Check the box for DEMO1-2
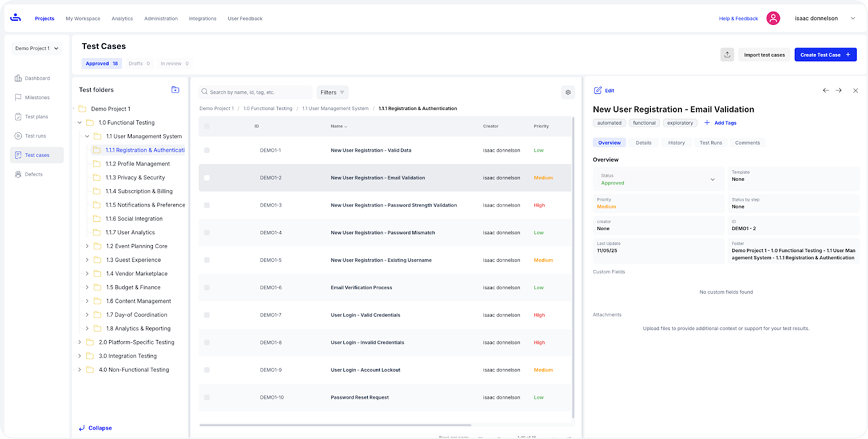 click(x=207, y=178)
